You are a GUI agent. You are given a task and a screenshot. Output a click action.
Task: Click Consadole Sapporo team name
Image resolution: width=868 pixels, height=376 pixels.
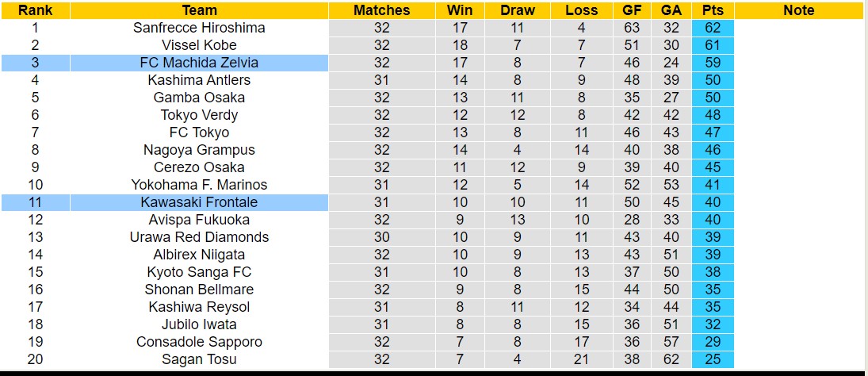coord(199,342)
